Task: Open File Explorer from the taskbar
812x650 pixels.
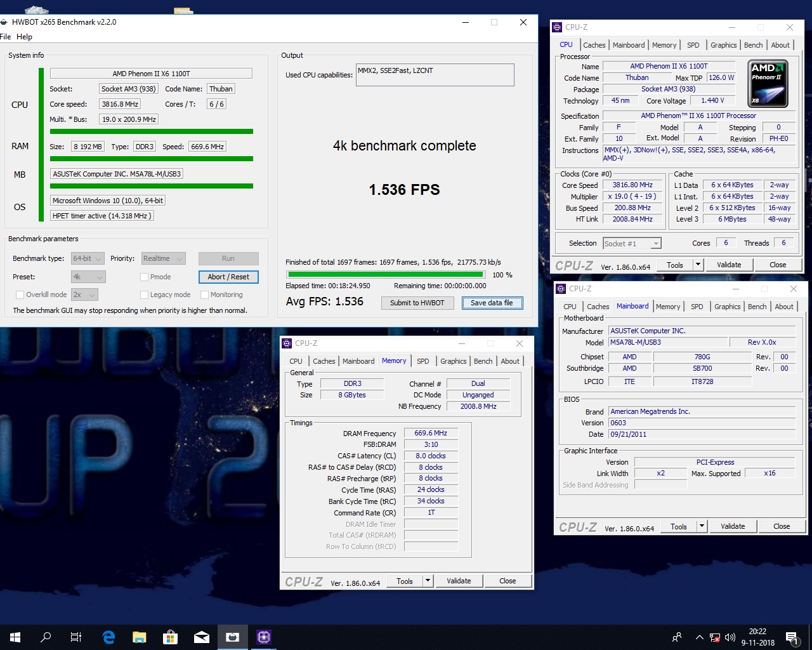Action: coord(139,637)
